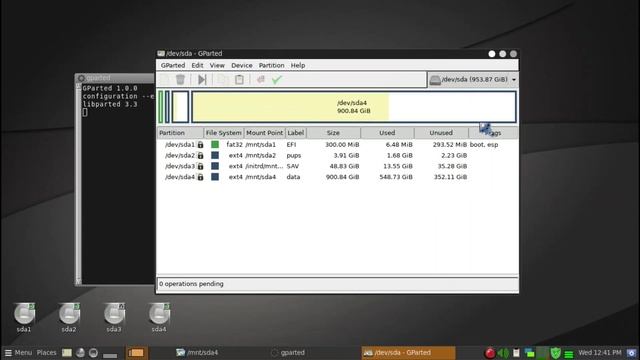Click the Used column header
Screen dimensions: 640x360
point(387,133)
